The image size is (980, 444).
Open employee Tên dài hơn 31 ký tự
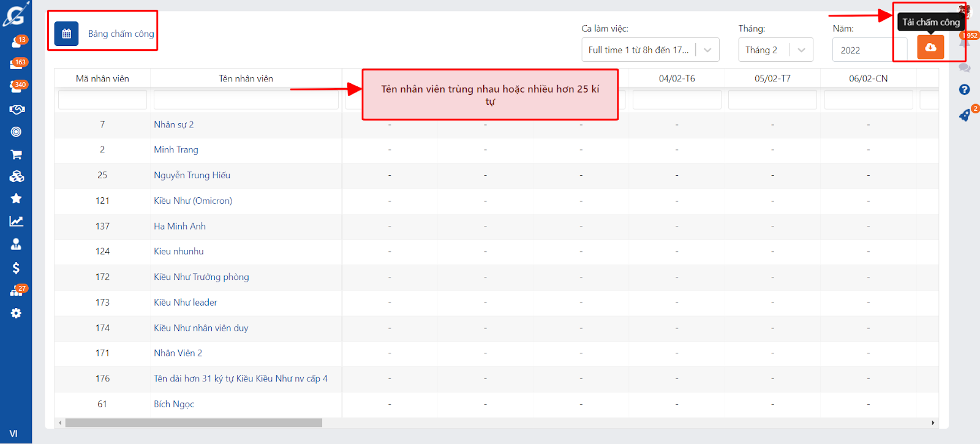coord(241,379)
